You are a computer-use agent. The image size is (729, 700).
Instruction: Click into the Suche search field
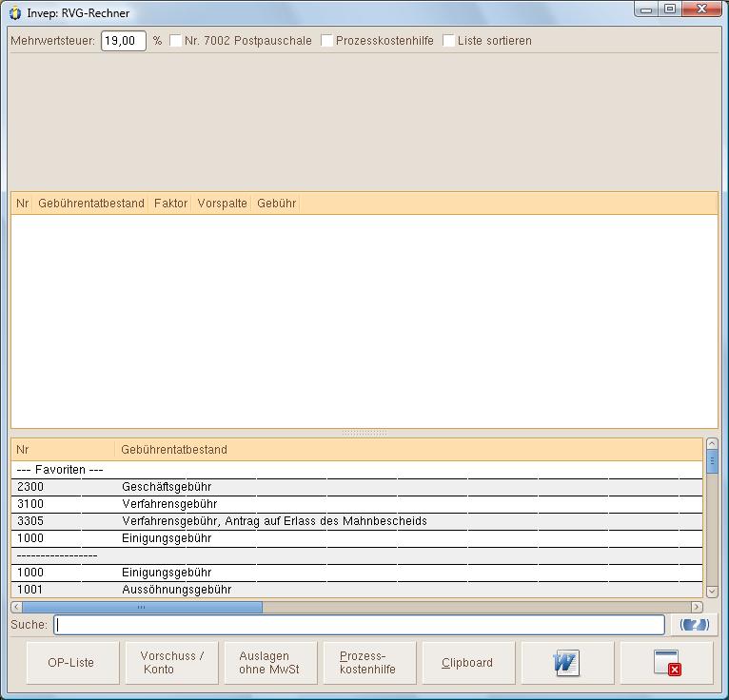coord(359,625)
